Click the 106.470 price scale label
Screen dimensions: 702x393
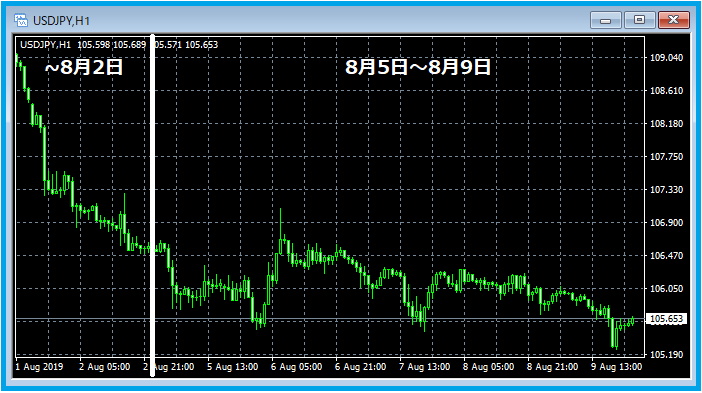(666, 256)
